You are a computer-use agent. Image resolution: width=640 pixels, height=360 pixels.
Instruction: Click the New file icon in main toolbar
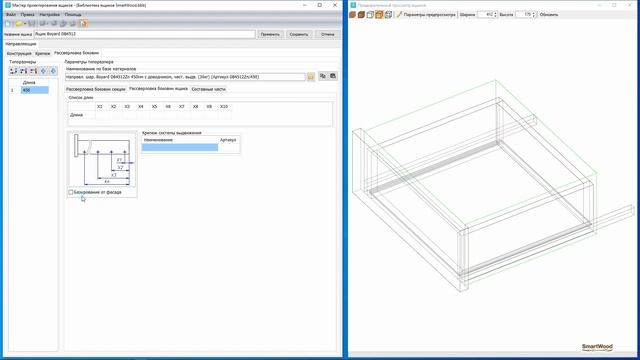[8, 24]
